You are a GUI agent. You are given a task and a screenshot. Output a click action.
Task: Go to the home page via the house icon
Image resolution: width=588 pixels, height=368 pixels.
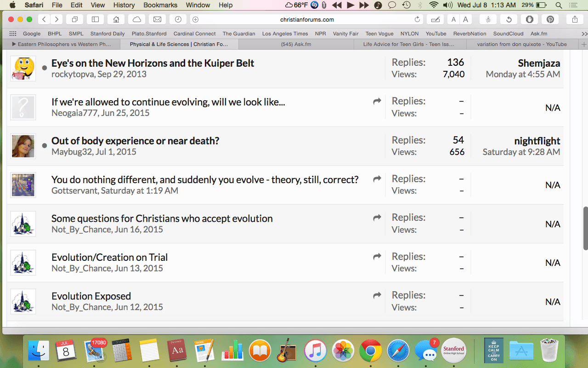pos(116,19)
